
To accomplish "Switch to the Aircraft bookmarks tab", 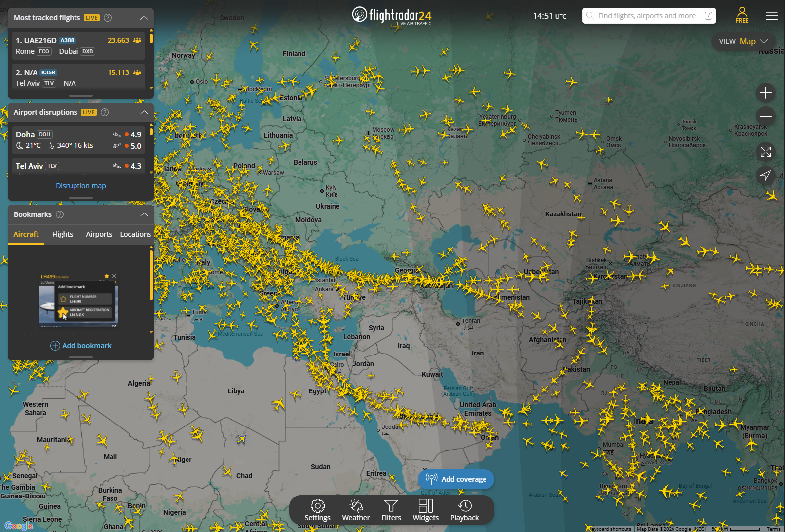I will pos(26,234).
